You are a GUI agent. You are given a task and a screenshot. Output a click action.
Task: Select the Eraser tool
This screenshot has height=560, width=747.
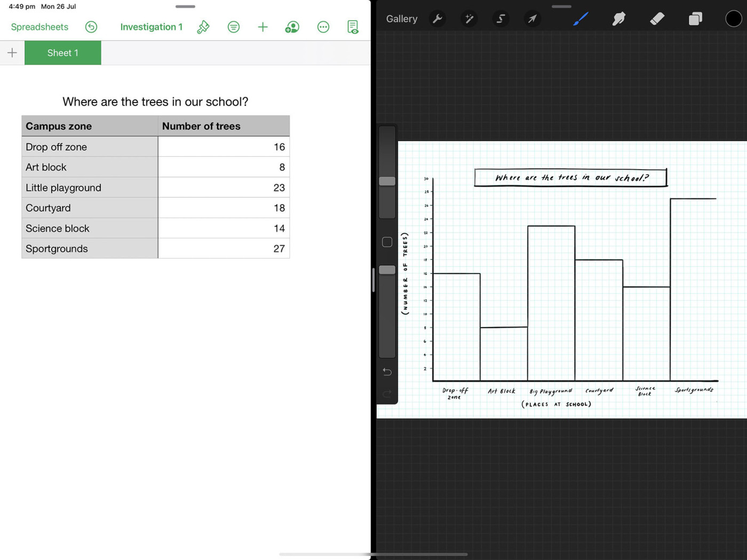point(657,19)
